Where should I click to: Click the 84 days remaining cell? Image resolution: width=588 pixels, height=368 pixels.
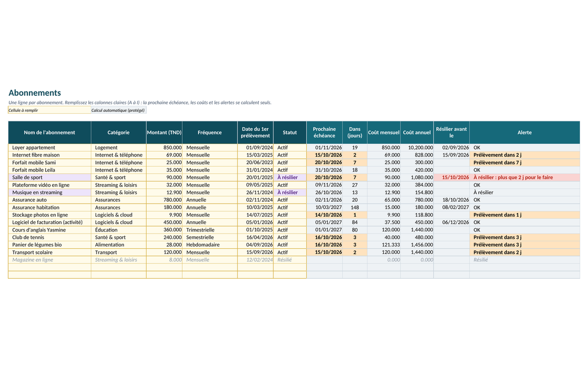click(x=355, y=222)
